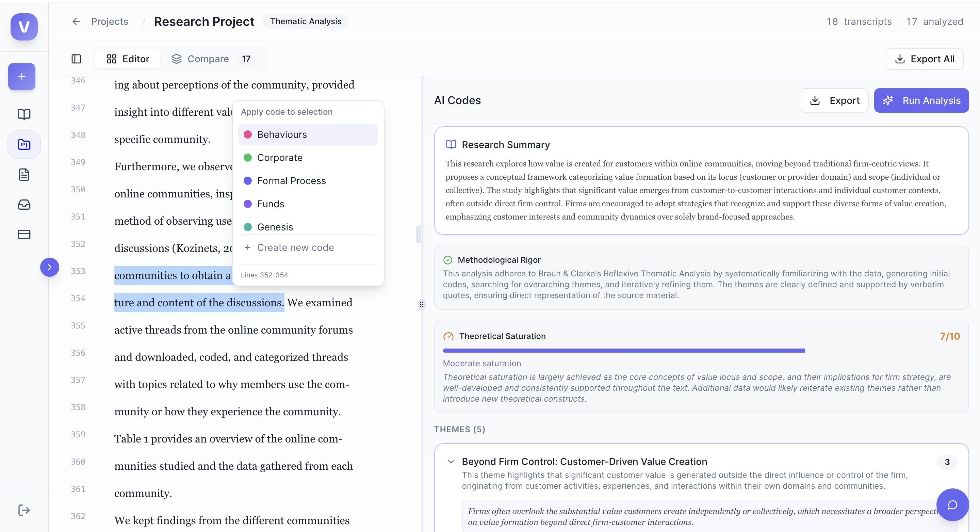
Task: Click the back arrow beside Projects breadcrumb
Action: click(x=76, y=21)
